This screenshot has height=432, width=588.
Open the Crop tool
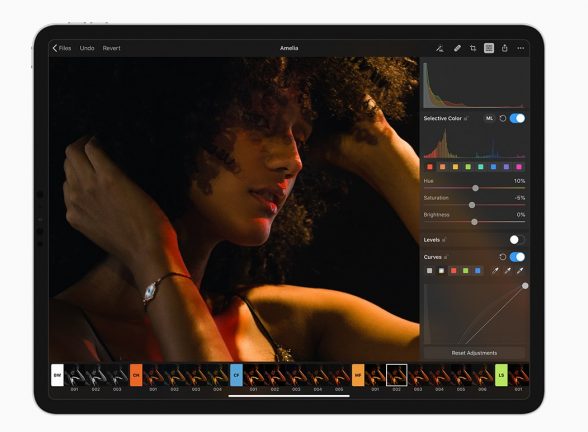point(473,48)
